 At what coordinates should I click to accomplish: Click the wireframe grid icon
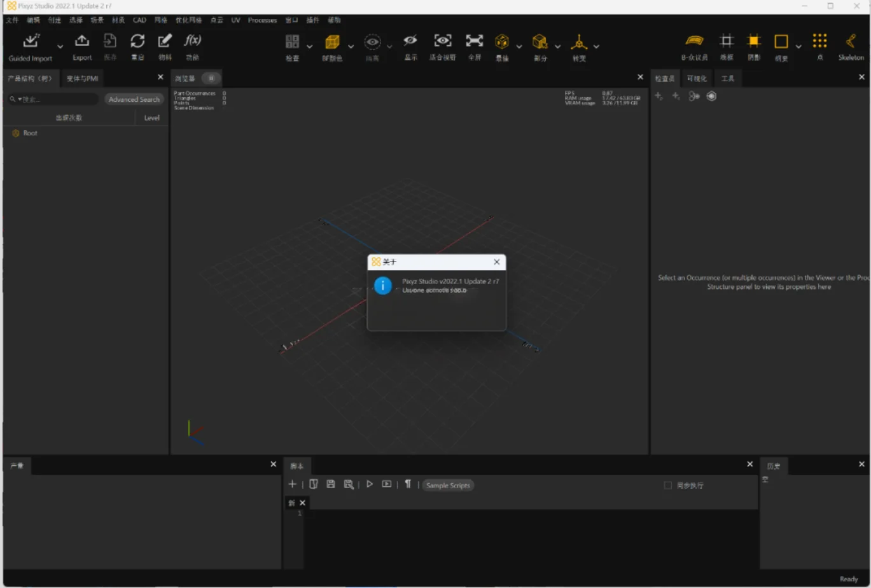click(x=727, y=41)
